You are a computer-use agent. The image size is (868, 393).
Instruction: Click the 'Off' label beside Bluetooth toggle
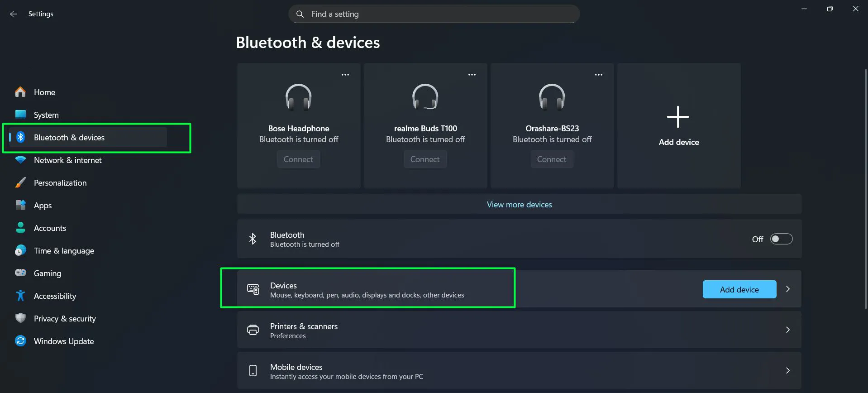click(758, 239)
